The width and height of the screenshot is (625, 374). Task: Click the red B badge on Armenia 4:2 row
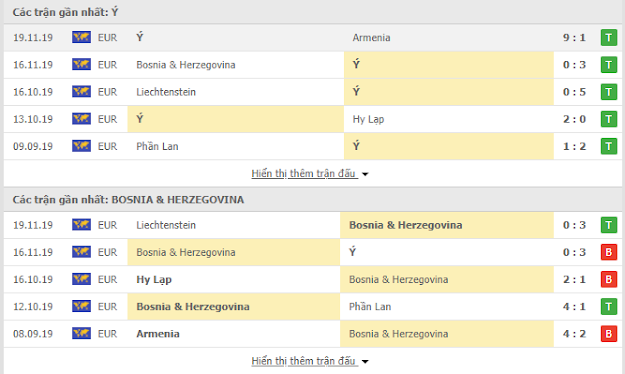point(609,334)
